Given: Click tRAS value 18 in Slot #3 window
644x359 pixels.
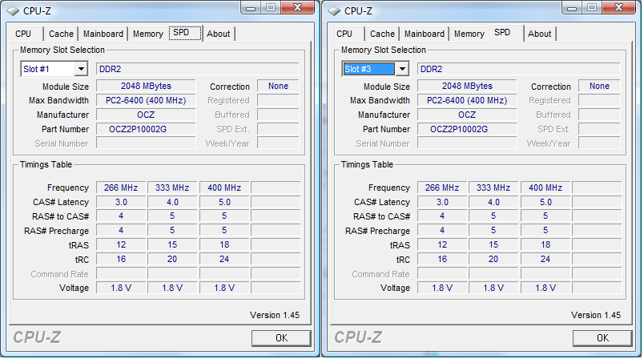Looking at the screenshot, I should pyautogui.click(x=545, y=245).
